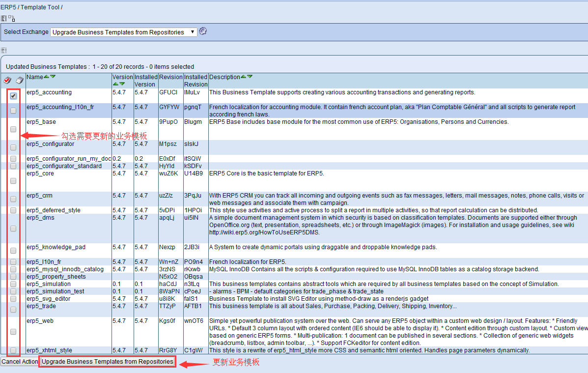Click the erp5_web template name
The width and height of the screenshot is (588, 373).
coord(40,321)
